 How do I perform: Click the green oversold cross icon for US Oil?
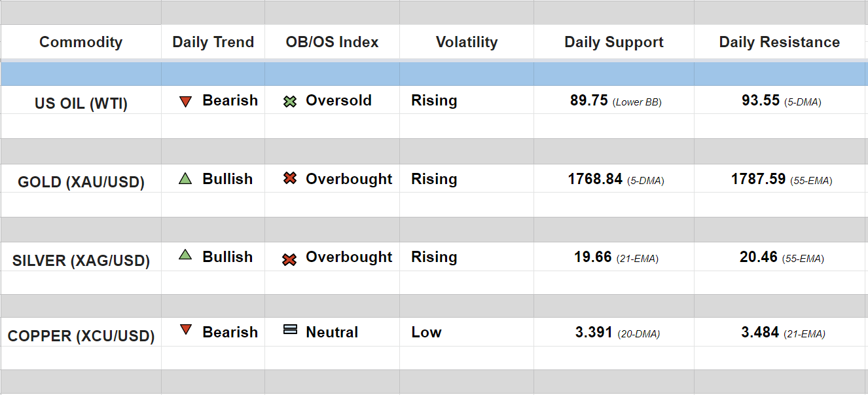pos(290,102)
